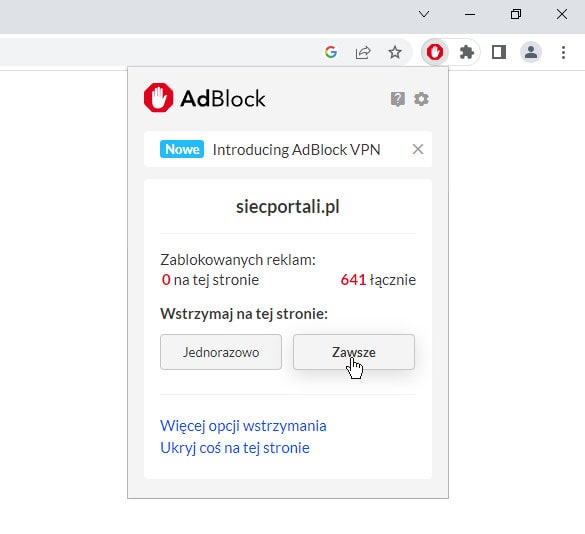Open Chrome three-dot menu
The image size is (585, 534).
563,52
